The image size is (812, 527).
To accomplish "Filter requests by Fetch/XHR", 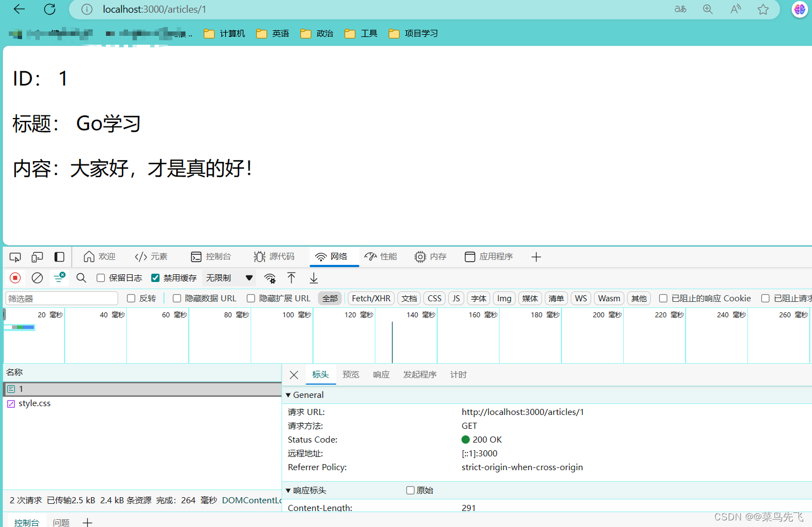I will [x=371, y=299].
